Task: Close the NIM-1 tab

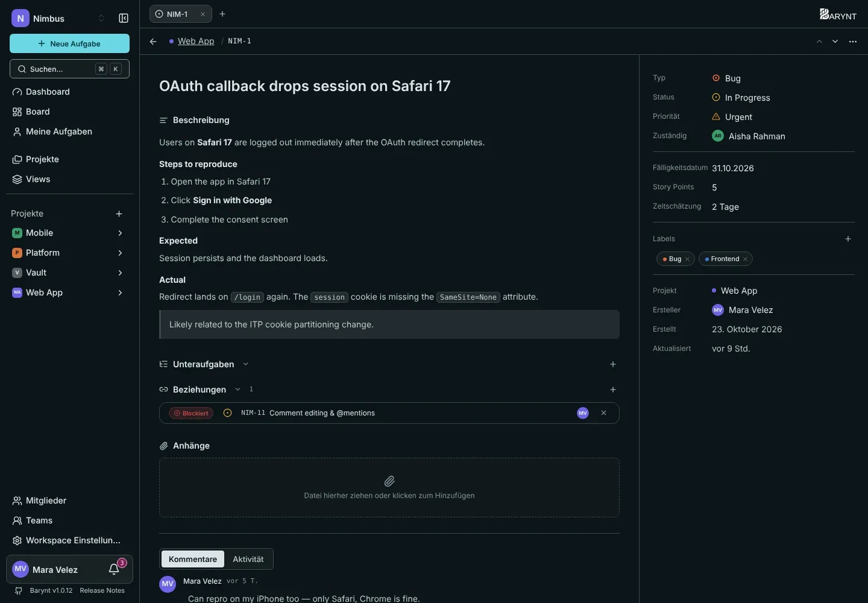Action: point(203,14)
